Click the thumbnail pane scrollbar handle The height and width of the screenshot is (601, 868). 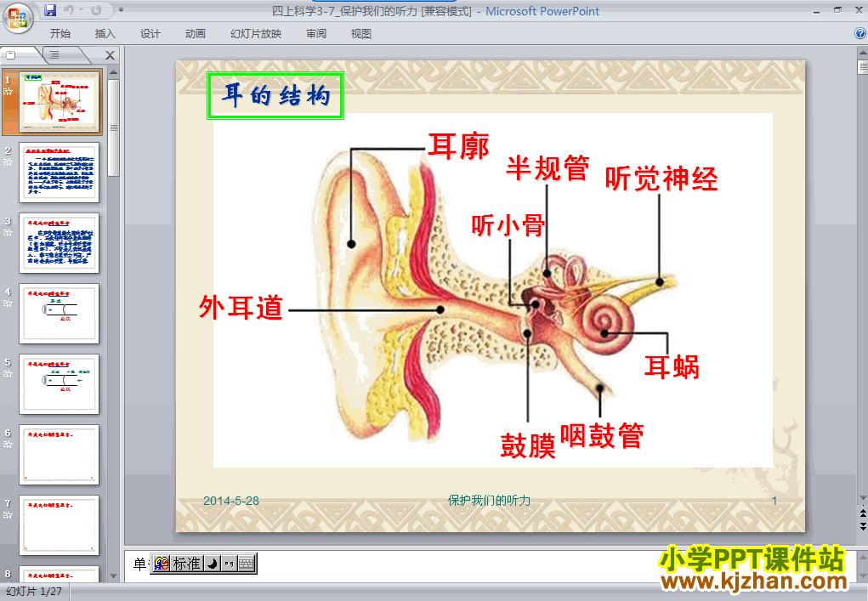113,128
